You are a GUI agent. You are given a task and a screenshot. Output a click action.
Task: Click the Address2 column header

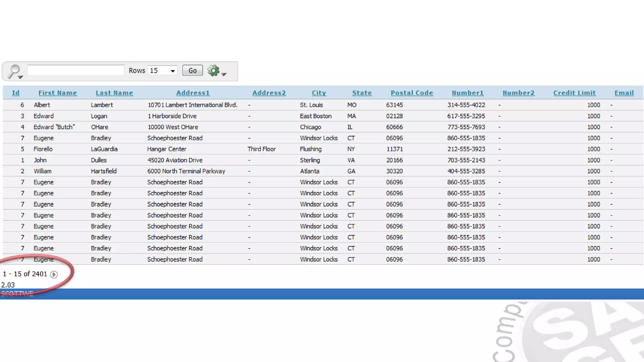269,93
